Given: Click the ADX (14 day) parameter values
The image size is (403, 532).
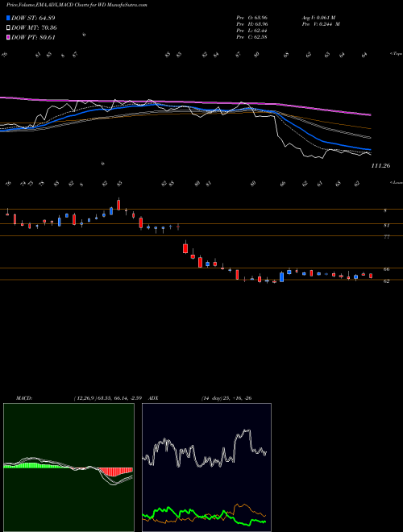Looking at the screenshot, I should pyautogui.click(x=226, y=398).
